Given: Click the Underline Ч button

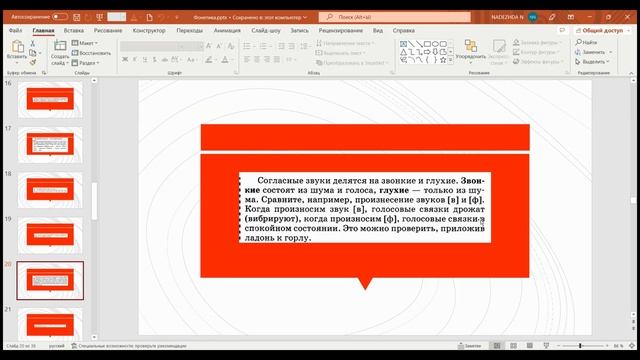Looking at the screenshot, I should pos(144,60).
